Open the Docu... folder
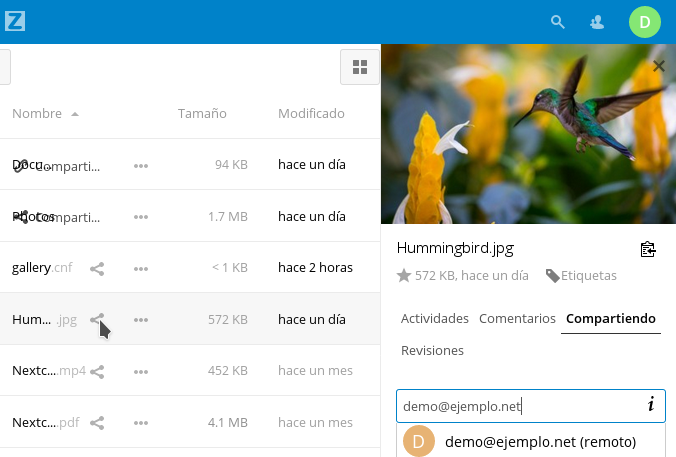 [x=31, y=164]
